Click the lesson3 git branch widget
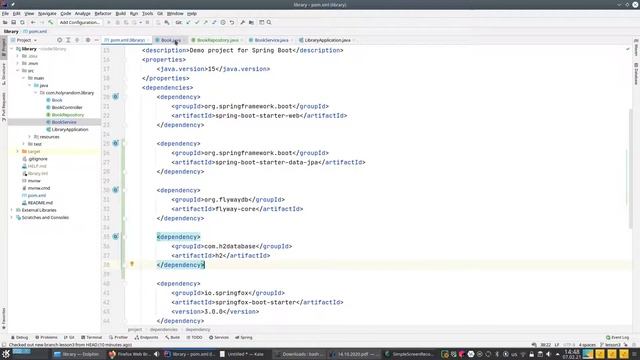The width and height of the screenshot is (640, 360). click(611, 345)
